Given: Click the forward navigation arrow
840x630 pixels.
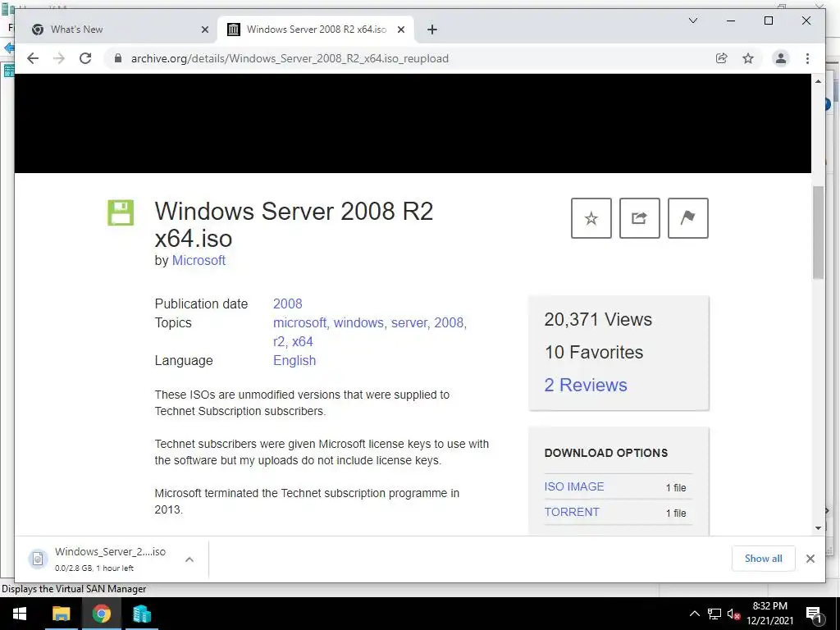Looking at the screenshot, I should tap(59, 58).
